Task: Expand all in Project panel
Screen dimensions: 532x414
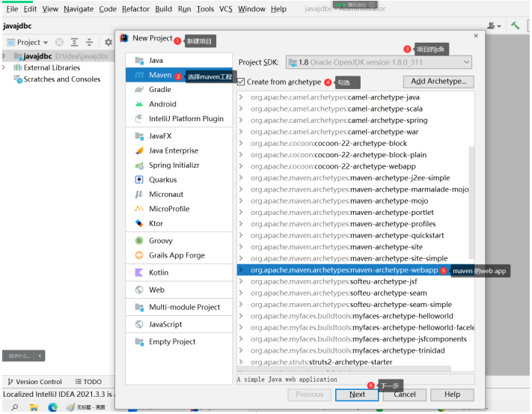Action: (74, 43)
